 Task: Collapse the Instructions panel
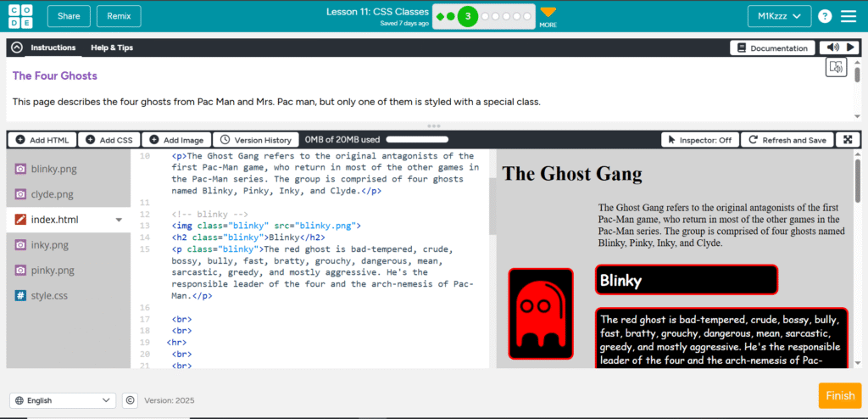click(16, 47)
